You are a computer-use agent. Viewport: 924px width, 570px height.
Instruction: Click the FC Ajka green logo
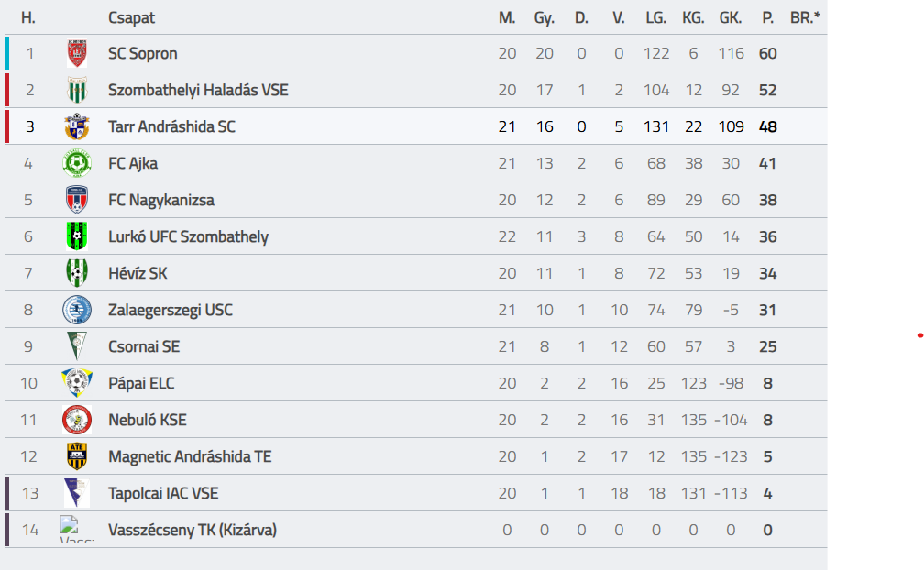click(x=77, y=164)
